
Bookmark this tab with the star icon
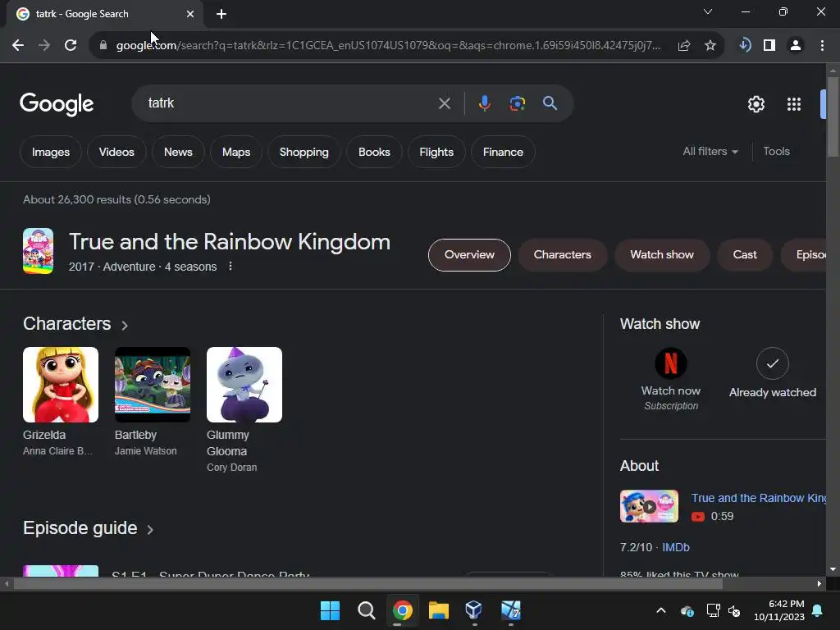point(710,46)
